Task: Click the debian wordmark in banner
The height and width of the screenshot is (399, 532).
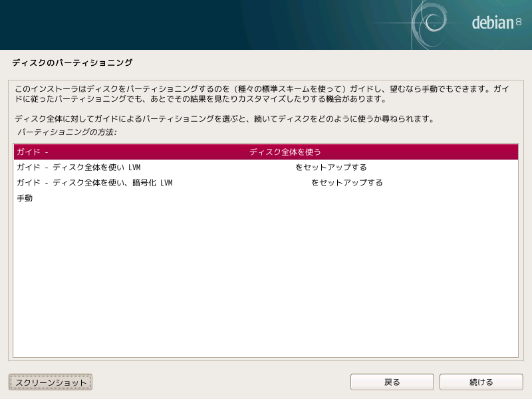Action: 492,23
